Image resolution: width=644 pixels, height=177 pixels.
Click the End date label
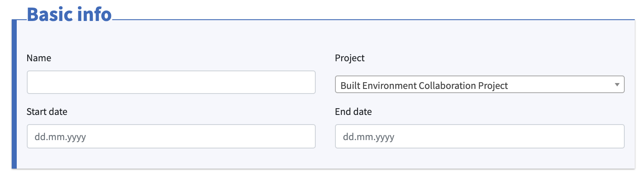353,112
